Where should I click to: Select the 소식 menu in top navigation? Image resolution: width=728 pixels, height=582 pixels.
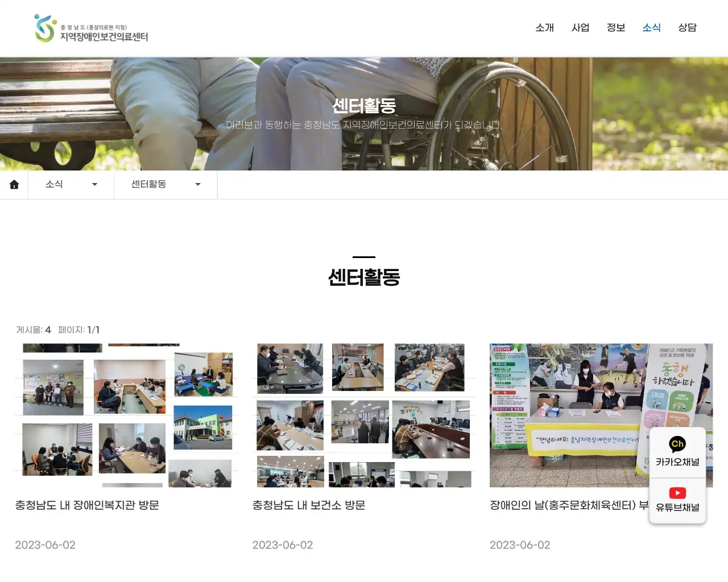click(x=651, y=27)
